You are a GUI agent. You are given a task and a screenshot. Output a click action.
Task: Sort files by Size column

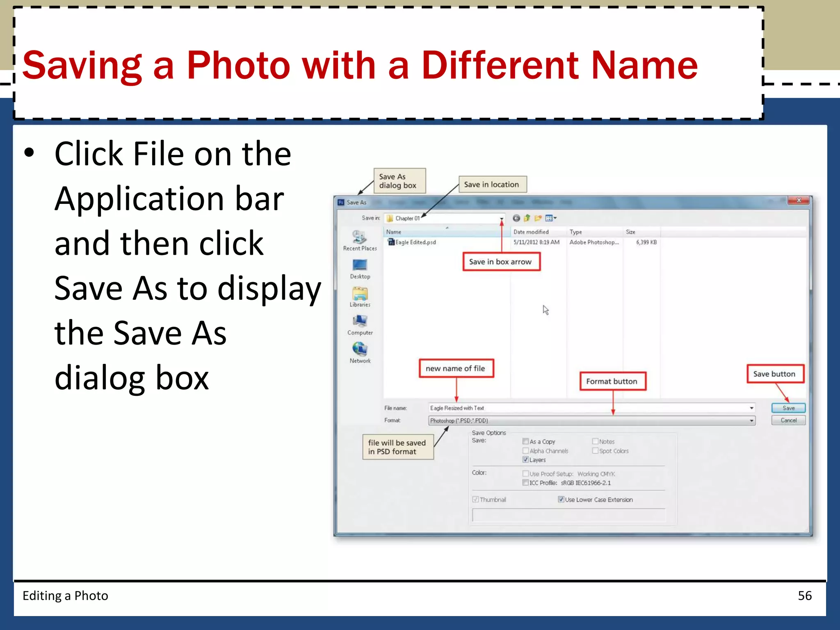tap(641, 232)
